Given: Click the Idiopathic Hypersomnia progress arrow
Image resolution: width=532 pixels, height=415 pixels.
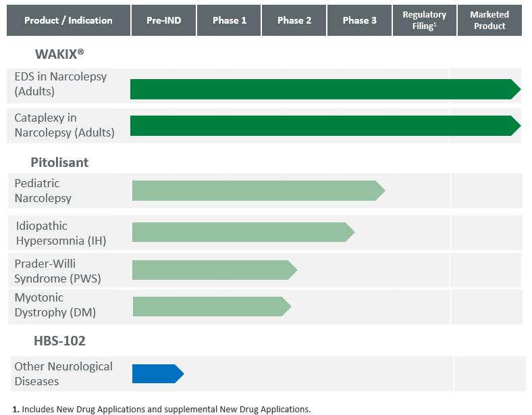Looking at the screenshot, I should click(243, 233).
